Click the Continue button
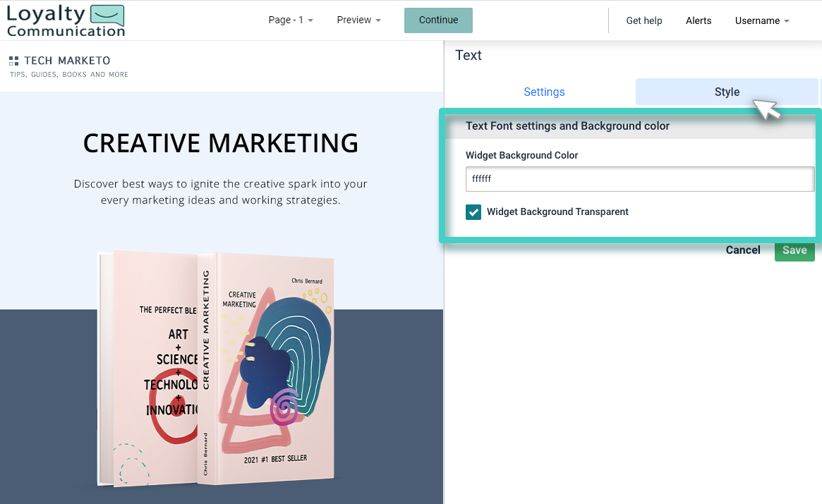Viewport: 822px width, 504px height. pyautogui.click(x=437, y=20)
